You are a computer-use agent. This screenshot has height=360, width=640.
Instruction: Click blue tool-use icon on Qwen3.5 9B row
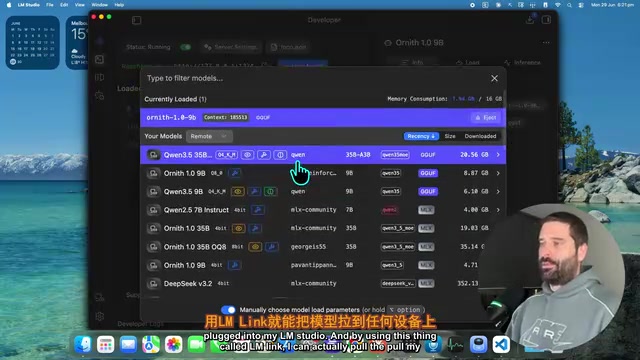254,191
